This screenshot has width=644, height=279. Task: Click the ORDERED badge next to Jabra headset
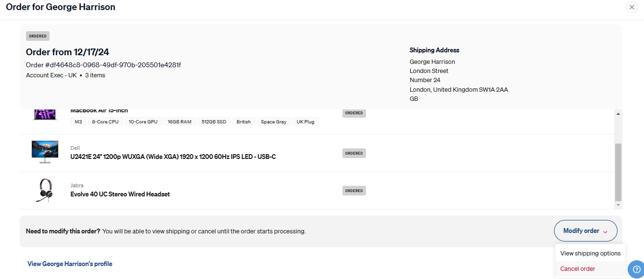click(x=354, y=191)
